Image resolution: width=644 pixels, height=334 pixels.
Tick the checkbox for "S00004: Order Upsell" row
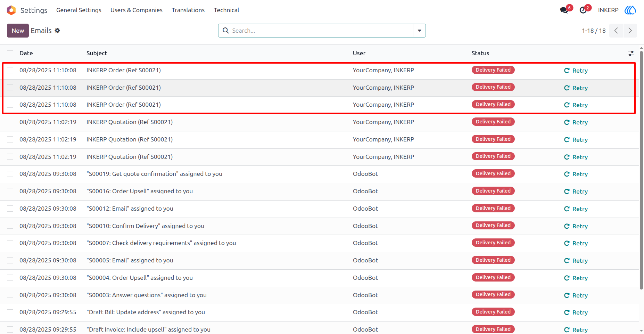click(10, 278)
